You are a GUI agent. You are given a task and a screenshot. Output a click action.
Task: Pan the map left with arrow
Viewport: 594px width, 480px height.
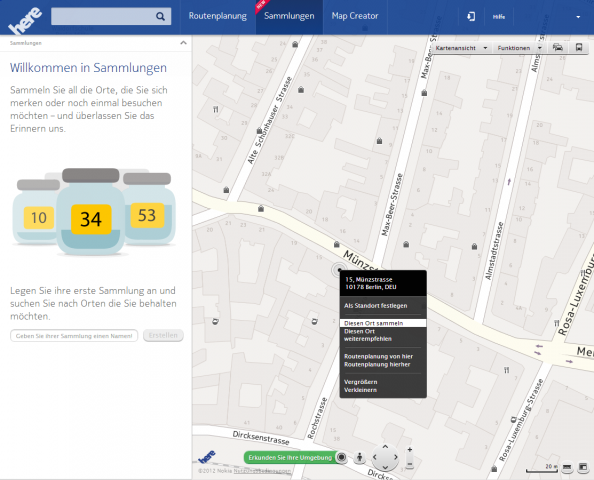375,457
